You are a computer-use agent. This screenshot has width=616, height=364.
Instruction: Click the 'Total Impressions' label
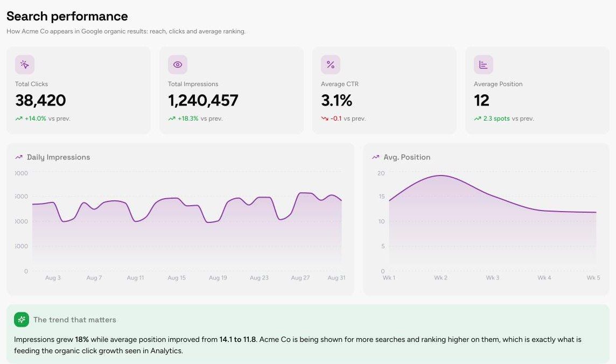click(x=193, y=84)
